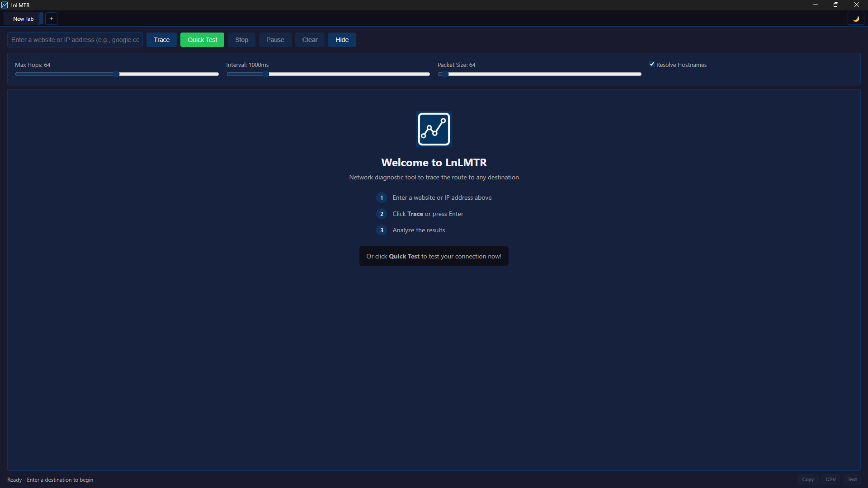Focus the destination address input field
The height and width of the screenshot is (488, 868).
point(75,40)
